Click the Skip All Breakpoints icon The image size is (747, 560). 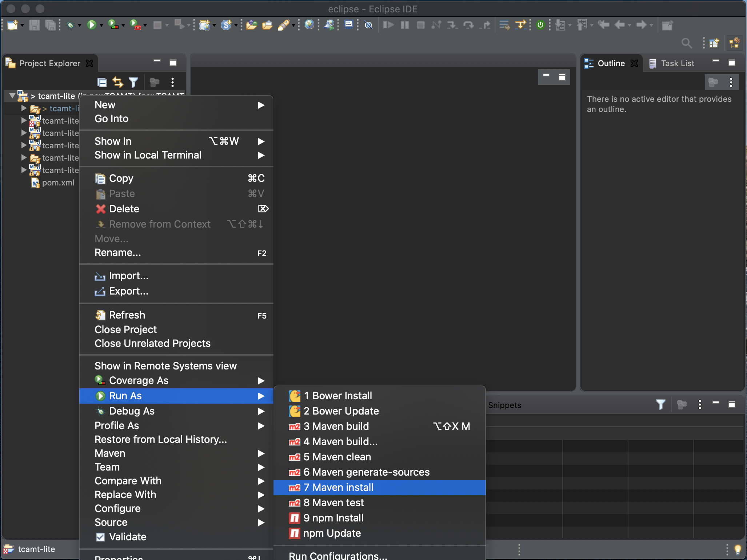point(368,25)
